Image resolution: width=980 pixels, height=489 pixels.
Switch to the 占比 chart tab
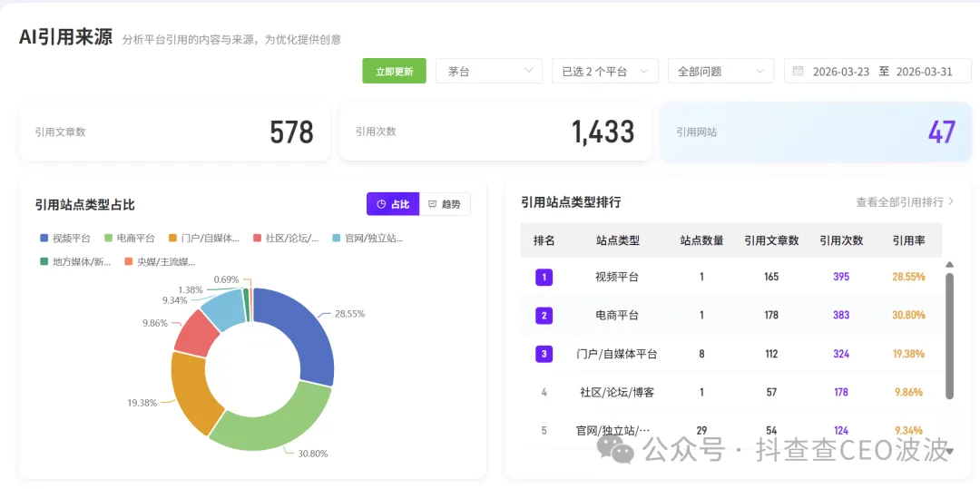[393, 204]
